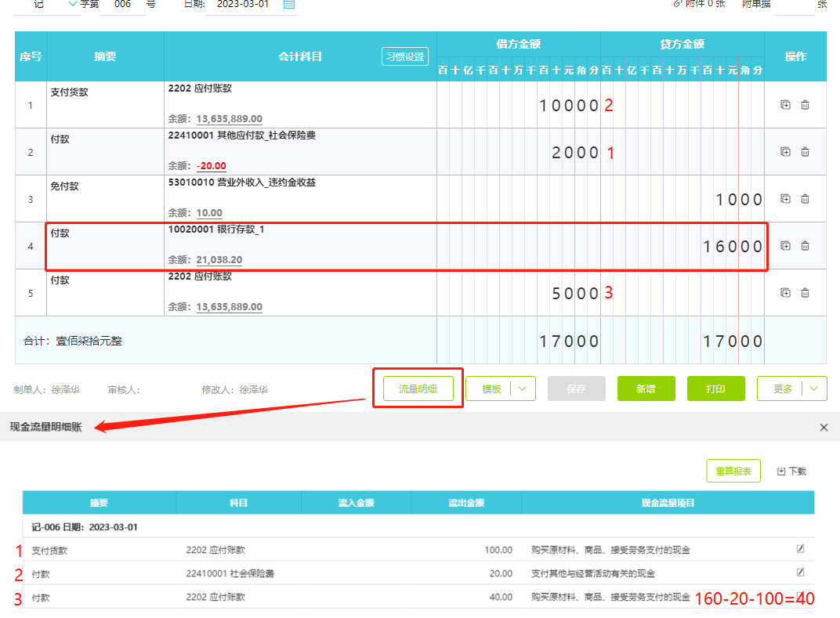Close the 现金流量明细账 panel
The height and width of the screenshot is (618, 840).
824,428
